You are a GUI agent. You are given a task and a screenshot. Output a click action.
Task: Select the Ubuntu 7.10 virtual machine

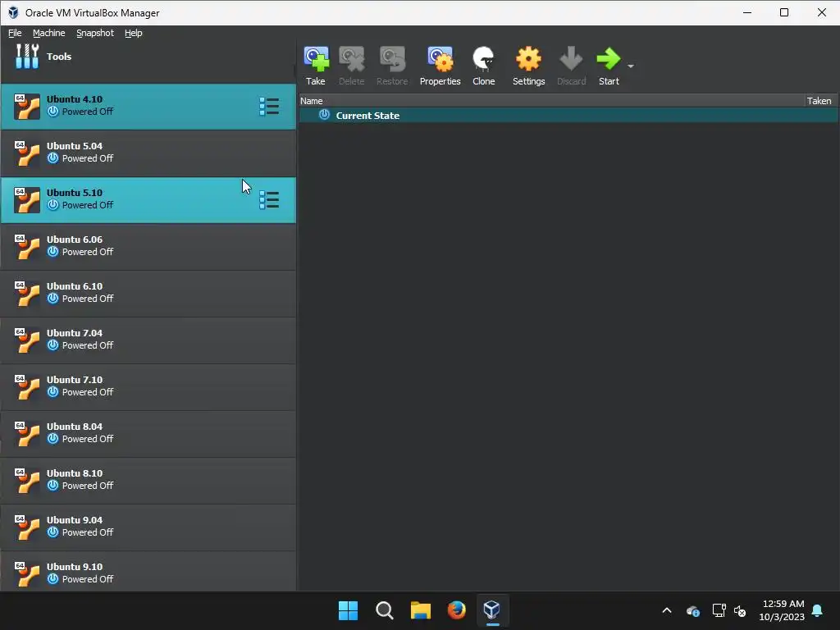(x=148, y=387)
